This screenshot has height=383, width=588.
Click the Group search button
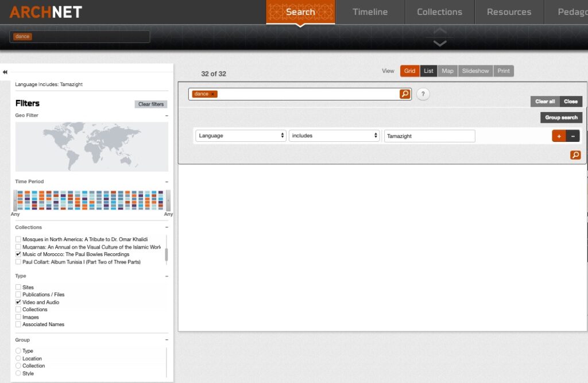561,117
